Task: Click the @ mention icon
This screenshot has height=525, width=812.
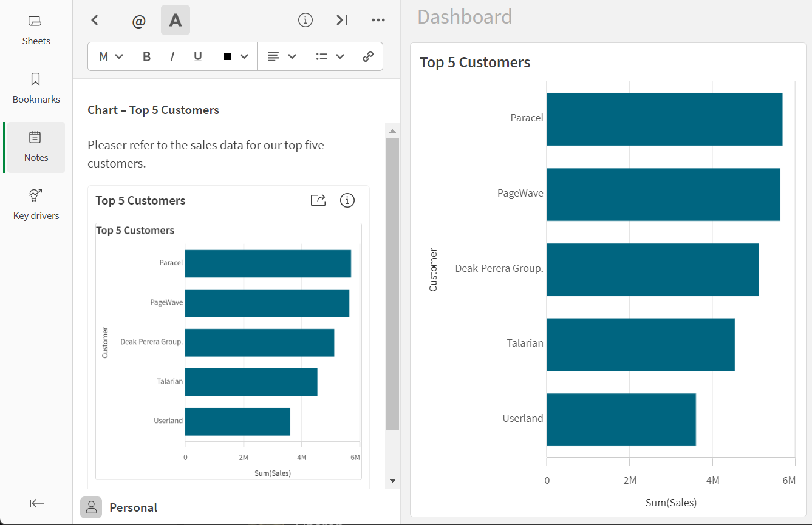Action: point(138,21)
